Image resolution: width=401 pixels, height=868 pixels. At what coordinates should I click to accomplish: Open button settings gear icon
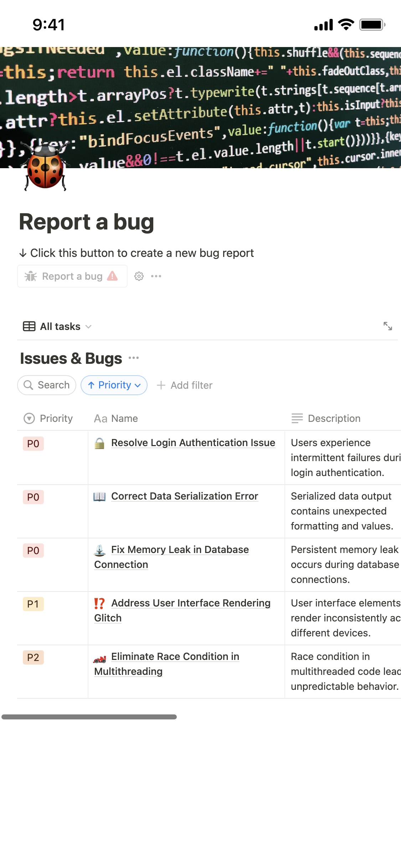(139, 276)
